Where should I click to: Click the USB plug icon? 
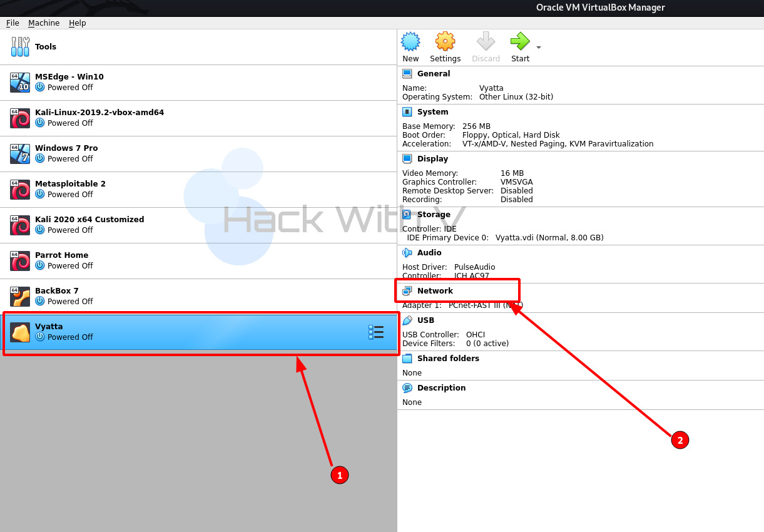[407, 320]
